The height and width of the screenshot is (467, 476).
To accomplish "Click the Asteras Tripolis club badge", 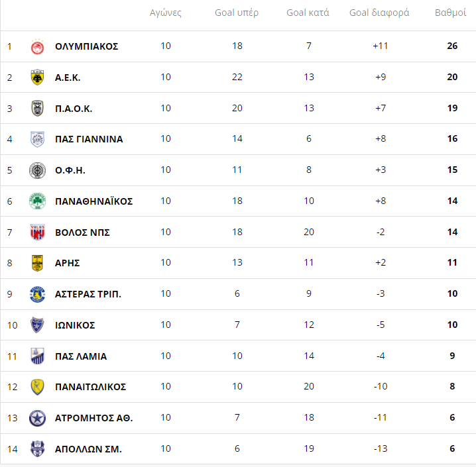I will (x=37, y=294).
